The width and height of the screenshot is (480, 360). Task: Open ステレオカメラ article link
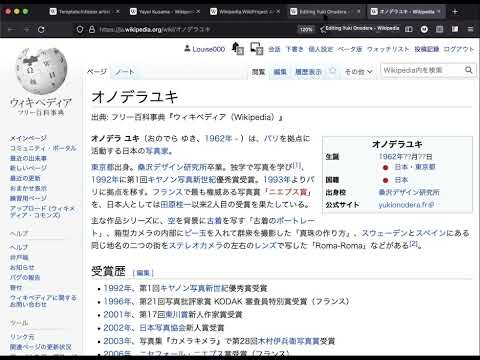tap(196, 246)
